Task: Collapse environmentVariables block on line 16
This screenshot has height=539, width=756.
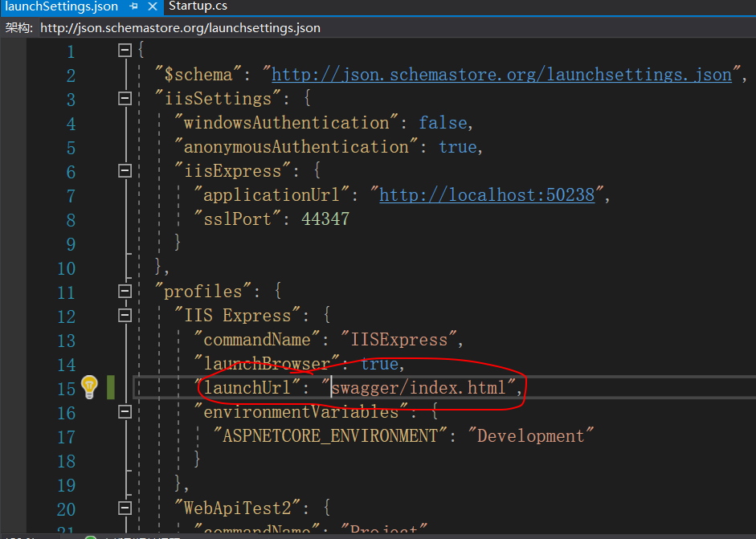Action: (x=125, y=412)
